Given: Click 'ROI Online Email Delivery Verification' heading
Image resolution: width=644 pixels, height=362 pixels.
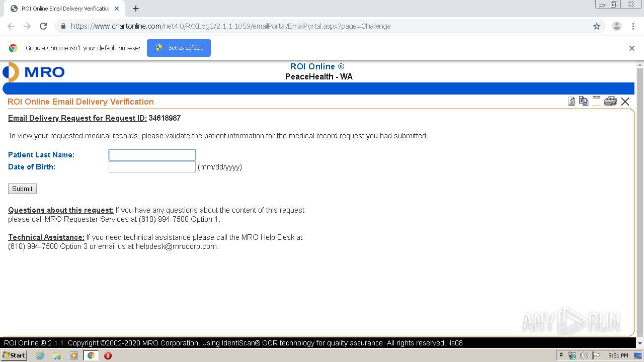Looking at the screenshot, I should pos(80,102).
